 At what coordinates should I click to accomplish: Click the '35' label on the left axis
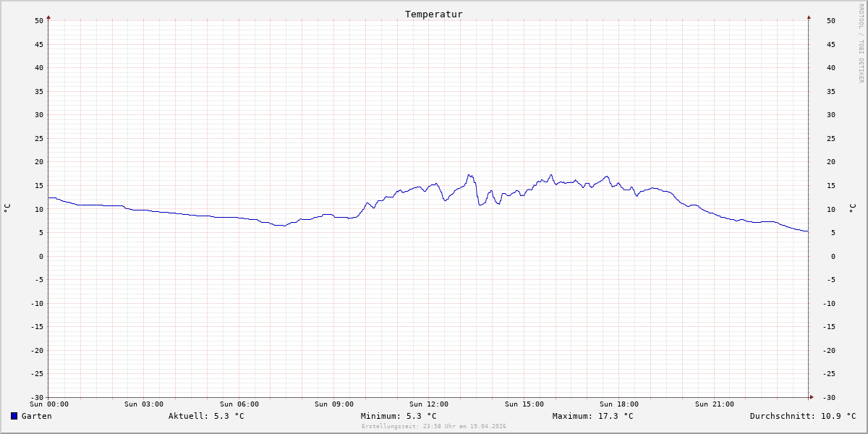[39, 91]
